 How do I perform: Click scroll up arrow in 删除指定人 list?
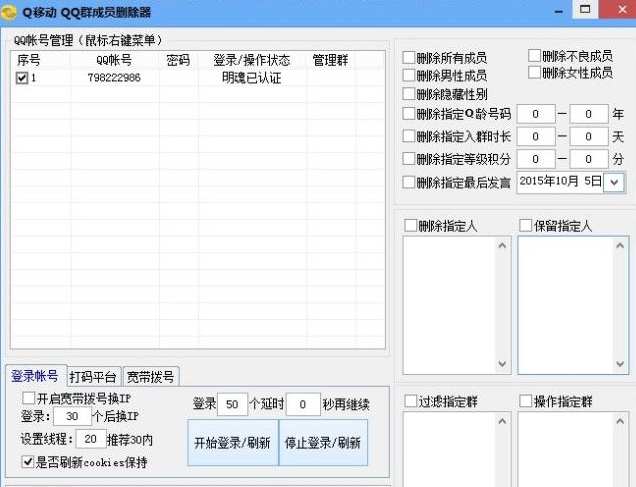click(502, 245)
